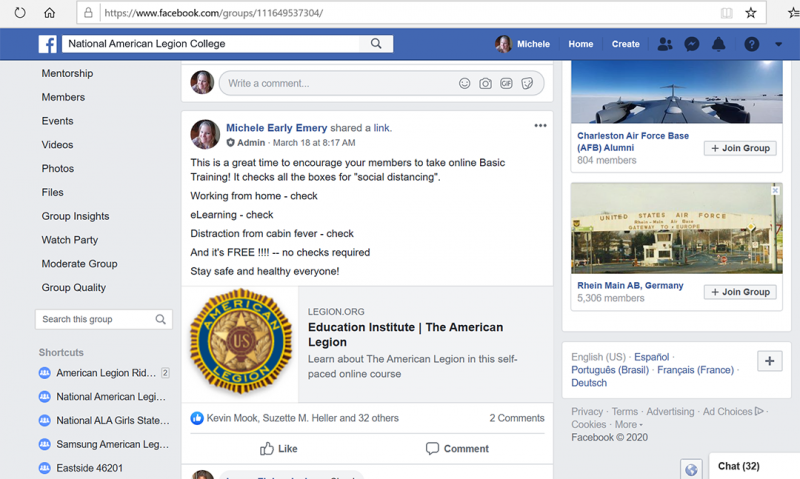
Task: Join Charleston Air Force Base Alumni group
Action: coord(740,148)
